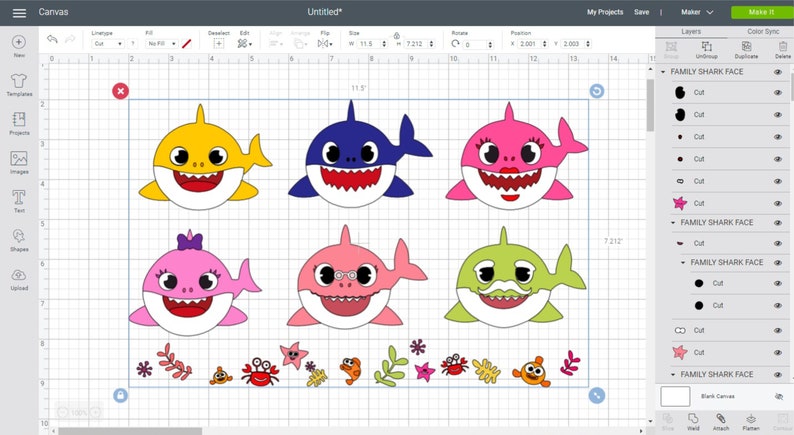This screenshot has height=435, width=794.
Task: Click the Deselect toolbar icon
Action: pyautogui.click(x=219, y=44)
